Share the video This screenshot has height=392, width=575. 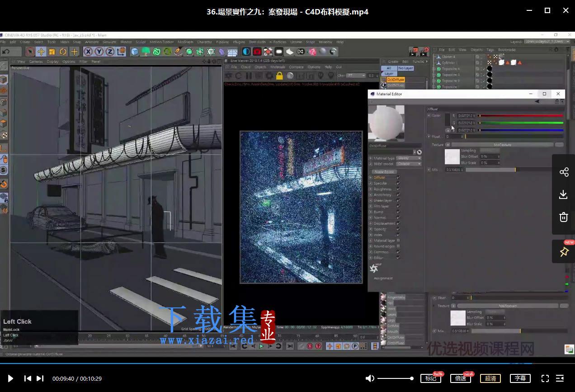564,172
